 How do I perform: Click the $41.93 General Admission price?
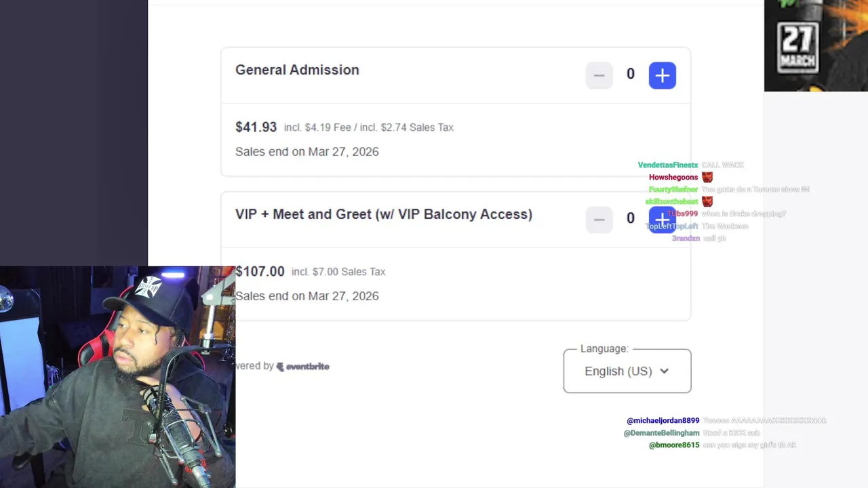(x=256, y=127)
